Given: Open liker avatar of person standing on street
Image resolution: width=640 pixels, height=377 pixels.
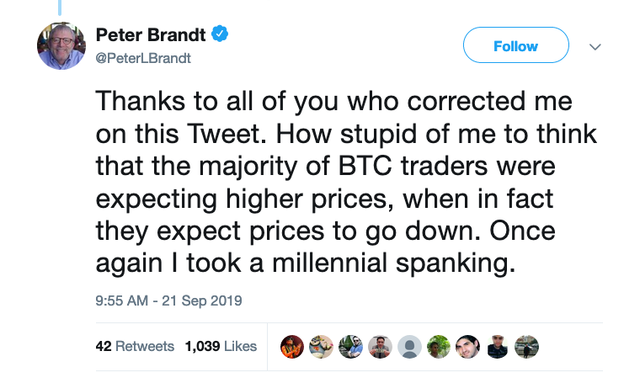Looking at the screenshot, I should (x=527, y=347).
